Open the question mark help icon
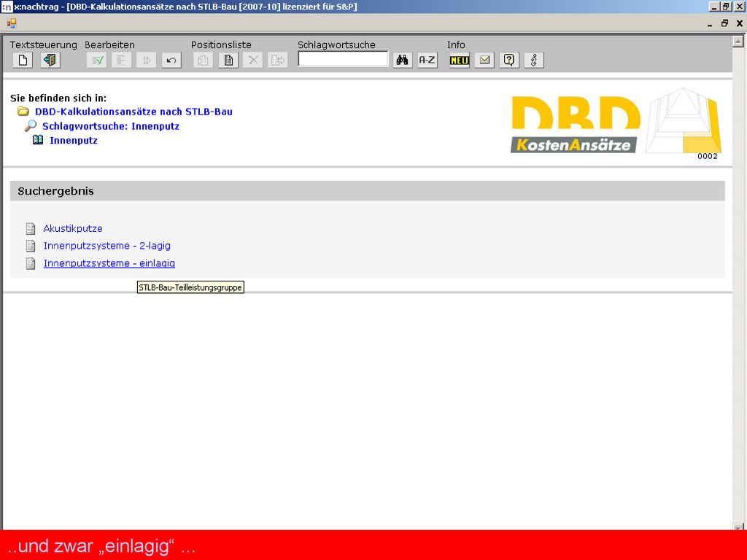747x560 pixels. (x=509, y=60)
